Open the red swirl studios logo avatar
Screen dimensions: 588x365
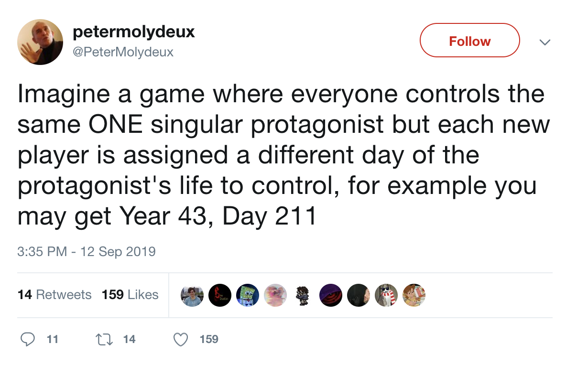(x=220, y=295)
